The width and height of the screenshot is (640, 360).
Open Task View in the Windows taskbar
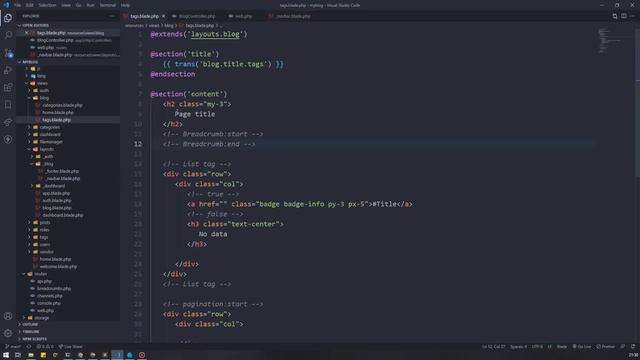point(18,355)
